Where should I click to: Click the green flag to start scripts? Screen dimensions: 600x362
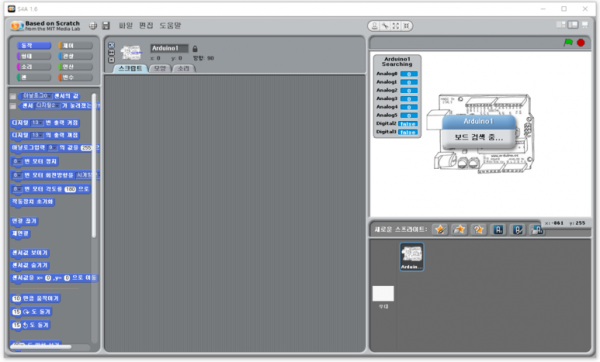pyautogui.click(x=568, y=42)
